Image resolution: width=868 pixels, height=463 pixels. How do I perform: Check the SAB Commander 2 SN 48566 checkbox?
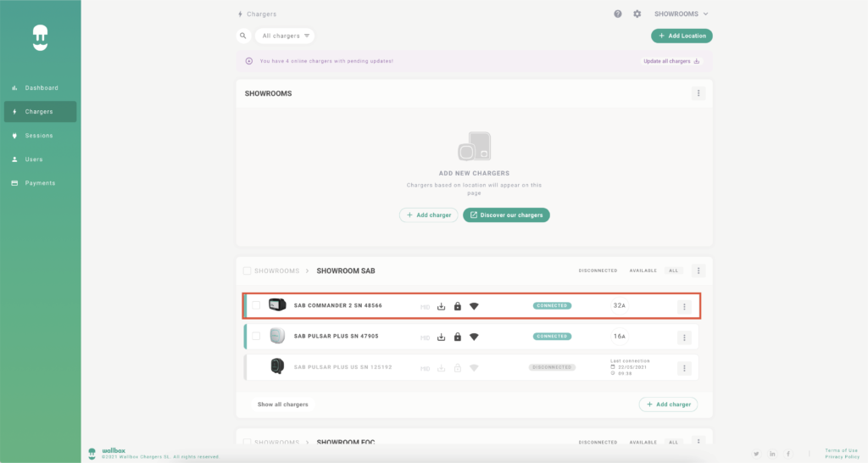click(x=256, y=305)
